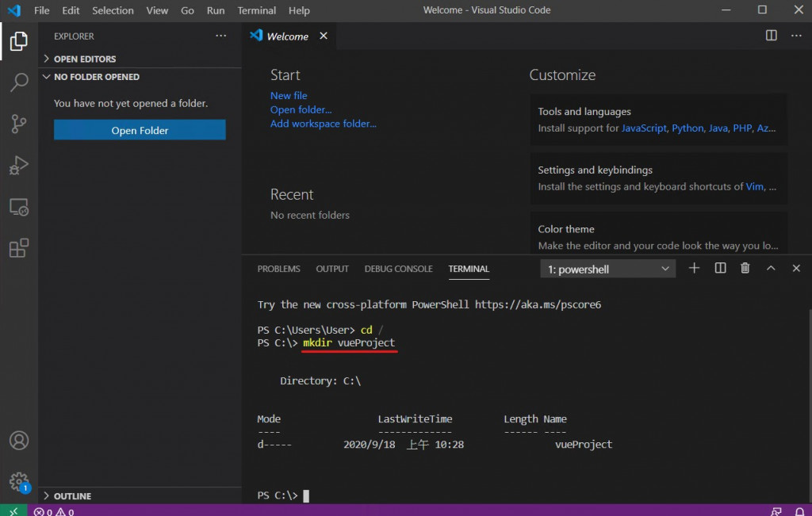Click the vueProject name in directory listing

click(x=583, y=444)
